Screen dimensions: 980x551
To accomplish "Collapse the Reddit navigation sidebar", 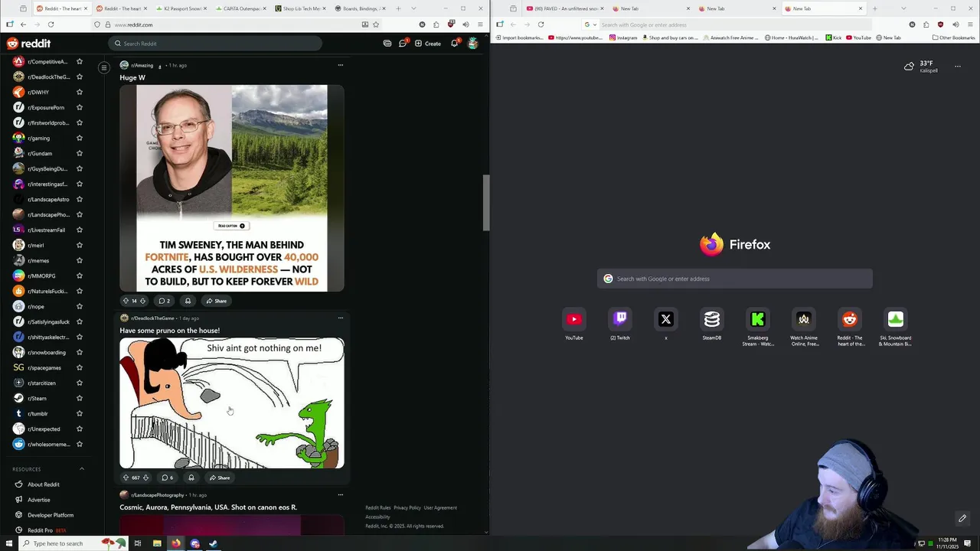I will pos(104,67).
